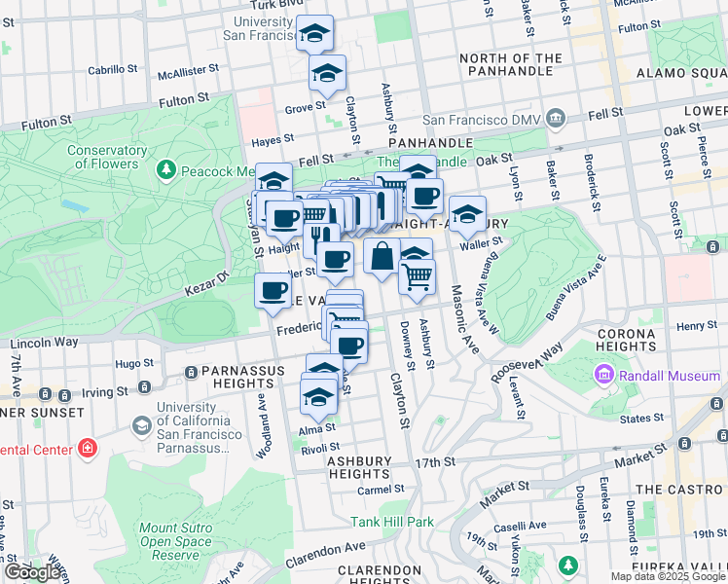Select the Woodland Ave road label
The width and height of the screenshot is (728, 584).
(264, 426)
